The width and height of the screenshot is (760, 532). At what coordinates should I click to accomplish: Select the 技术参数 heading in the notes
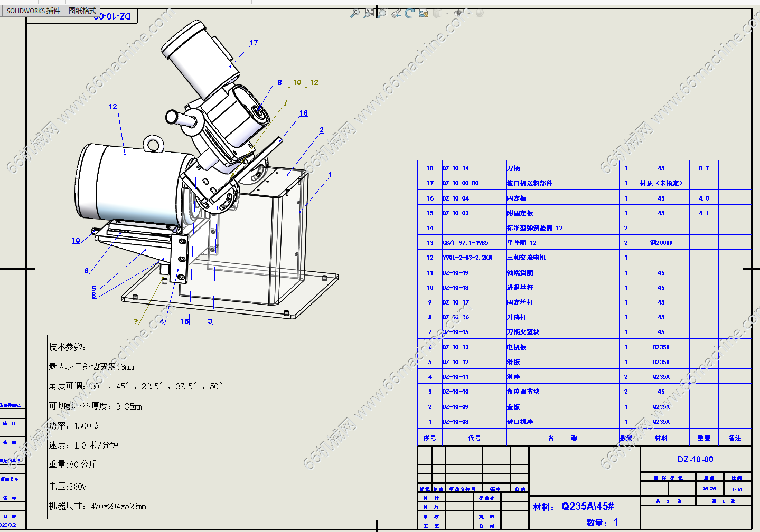pos(67,347)
